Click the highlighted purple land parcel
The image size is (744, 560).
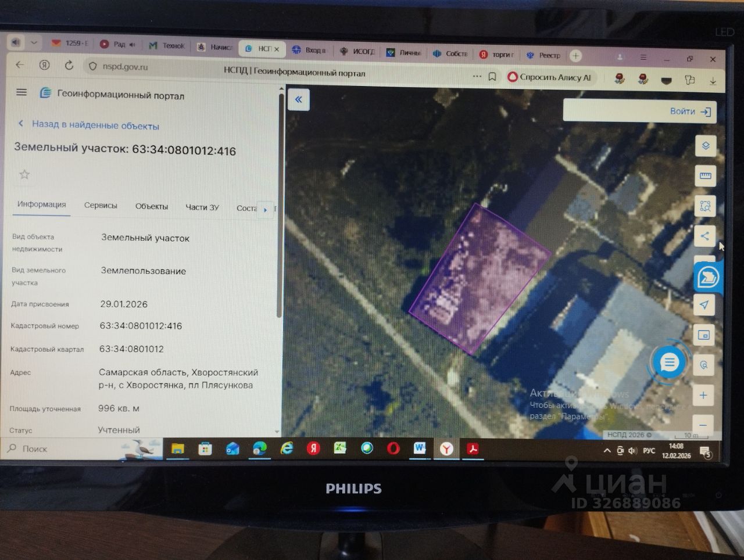pyautogui.click(x=480, y=279)
